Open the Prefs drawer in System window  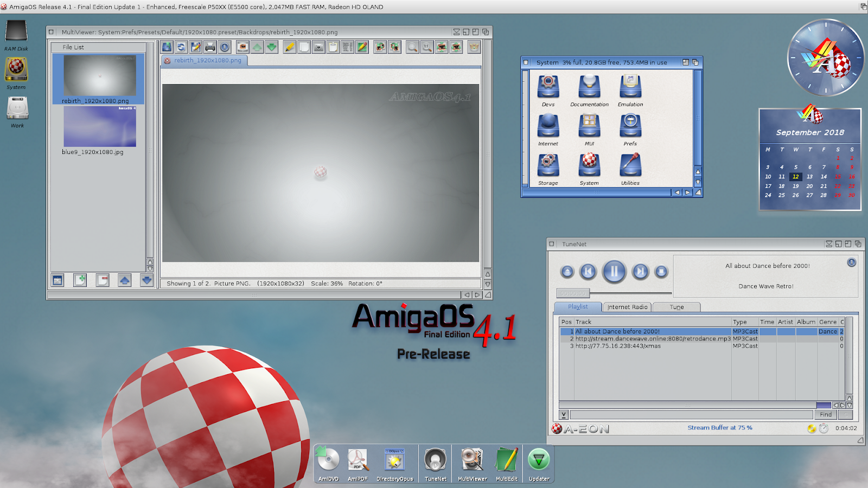(630, 130)
